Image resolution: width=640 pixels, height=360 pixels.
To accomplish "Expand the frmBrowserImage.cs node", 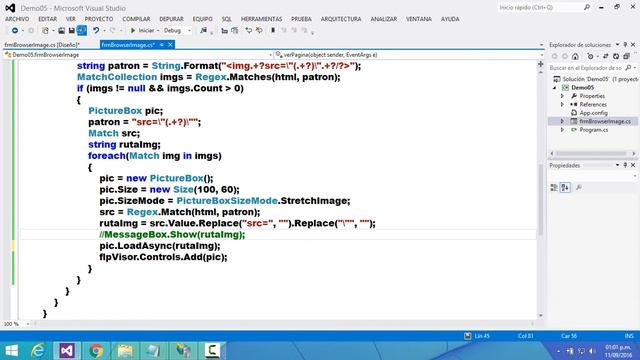I will (562, 121).
